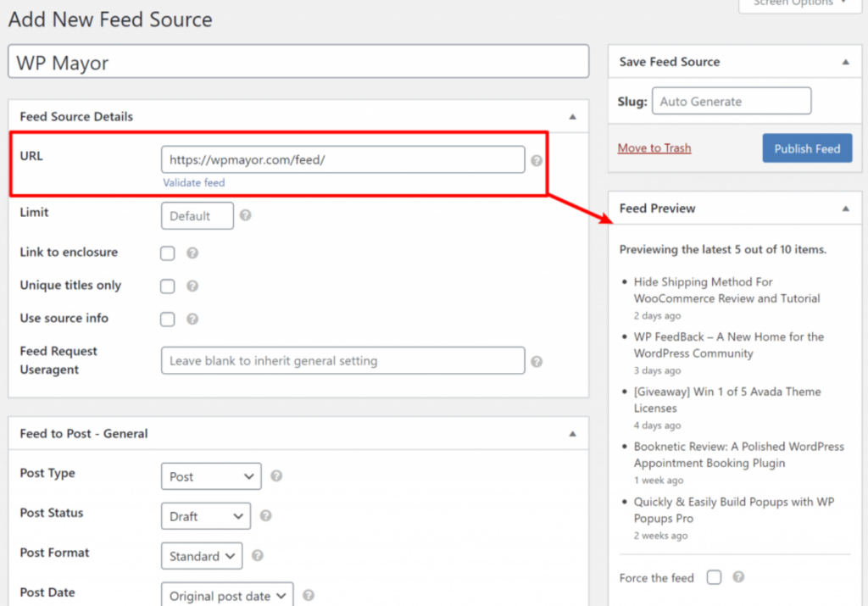The width and height of the screenshot is (868, 606).
Task: Click the Publish Feed button
Action: tap(807, 147)
